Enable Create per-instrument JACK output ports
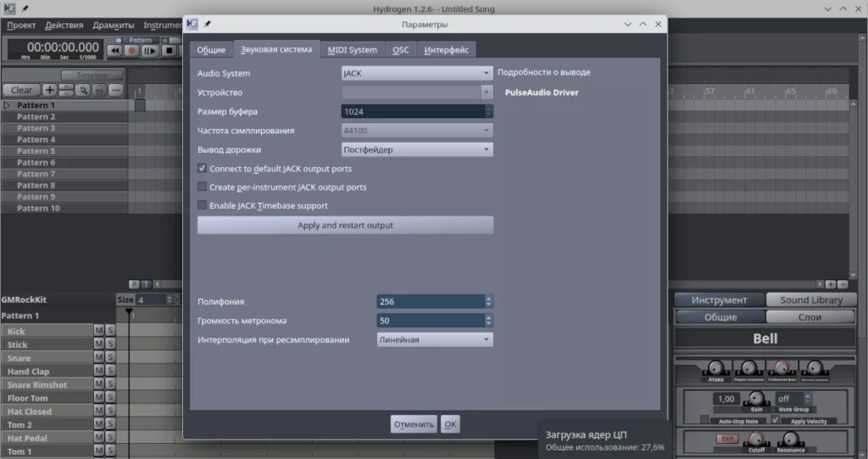Viewport: 868px width, 459px height. pyautogui.click(x=202, y=187)
